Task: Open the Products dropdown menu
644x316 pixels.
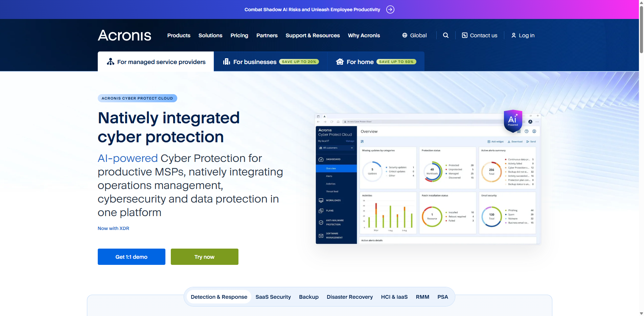Action: coord(179,35)
